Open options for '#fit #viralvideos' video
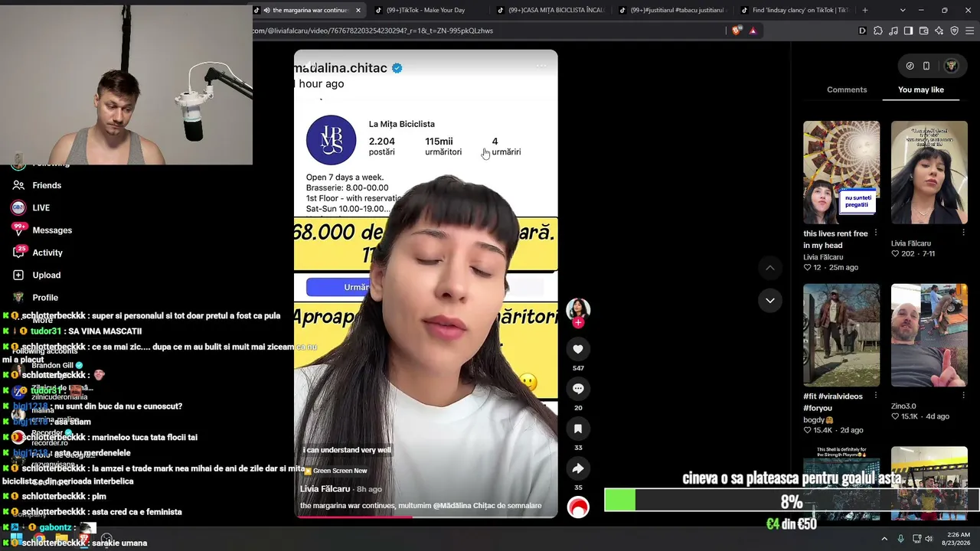The height and width of the screenshot is (551, 980). 876,396
